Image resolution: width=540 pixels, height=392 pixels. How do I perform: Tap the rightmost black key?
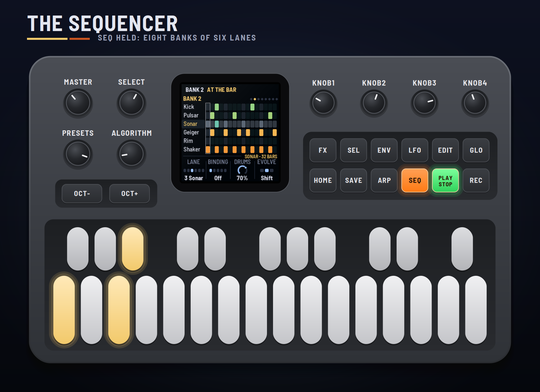[462, 249]
